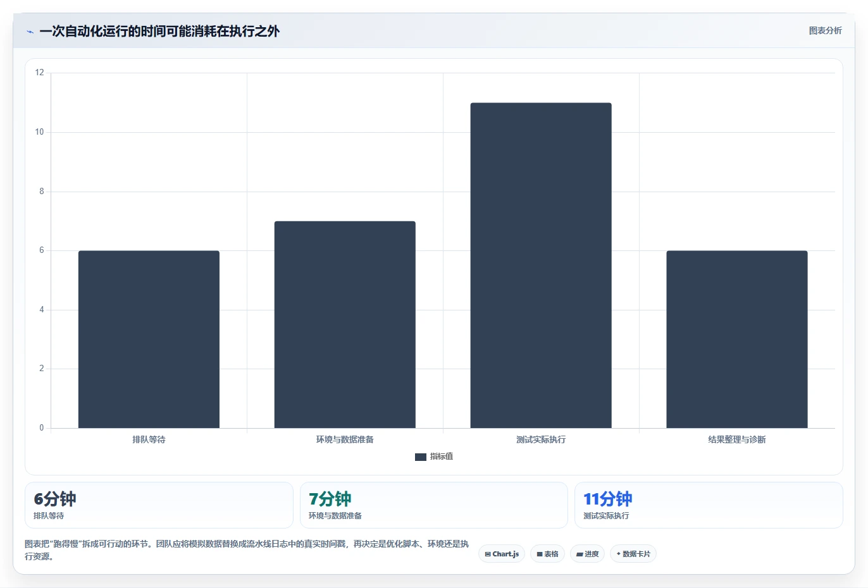This screenshot has height=588, width=868.
Task: Click the y-axis tick label 10
Action: tap(40, 132)
